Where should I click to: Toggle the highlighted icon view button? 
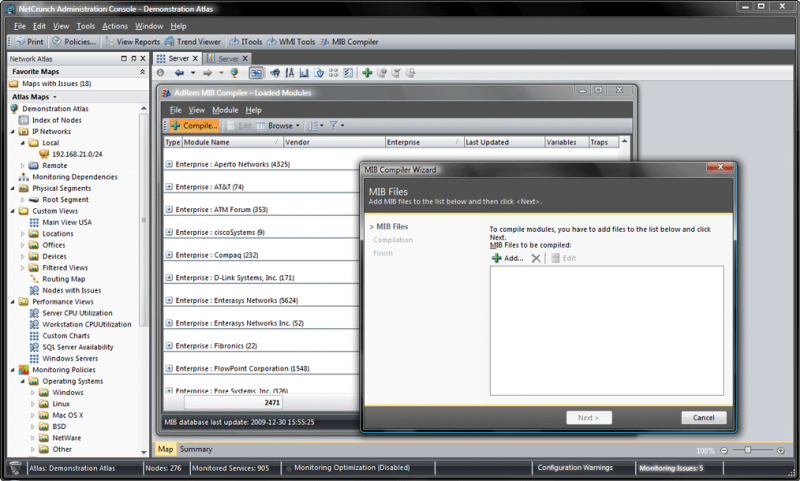click(256, 73)
